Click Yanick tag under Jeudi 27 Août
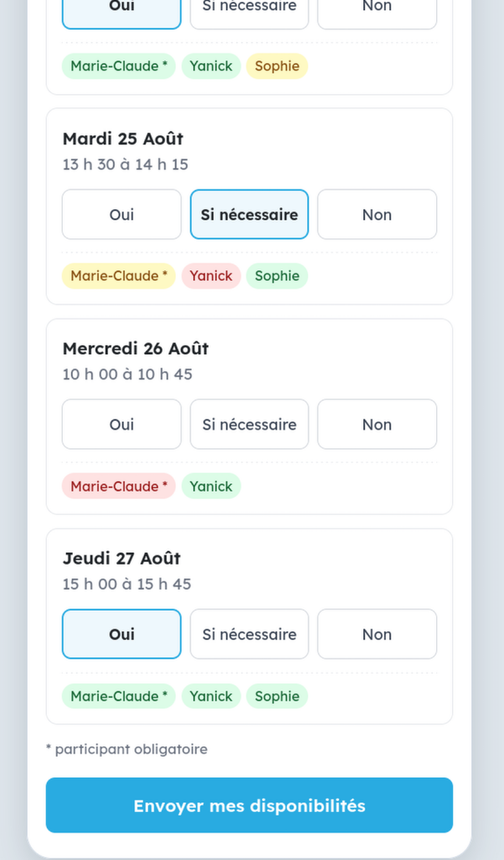The height and width of the screenshot is (860, 504). pyautogui.click(x=211, y=696)
